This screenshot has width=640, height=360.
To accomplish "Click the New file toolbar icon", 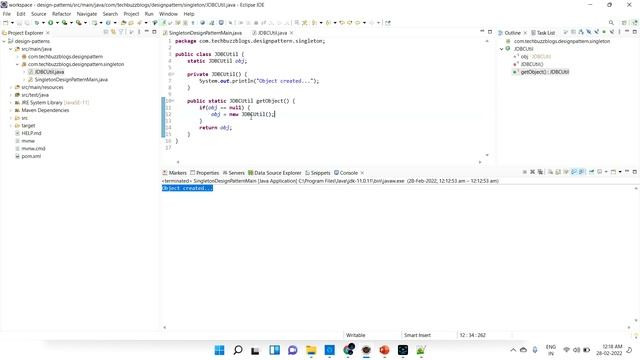I will [x=6, y=23].
